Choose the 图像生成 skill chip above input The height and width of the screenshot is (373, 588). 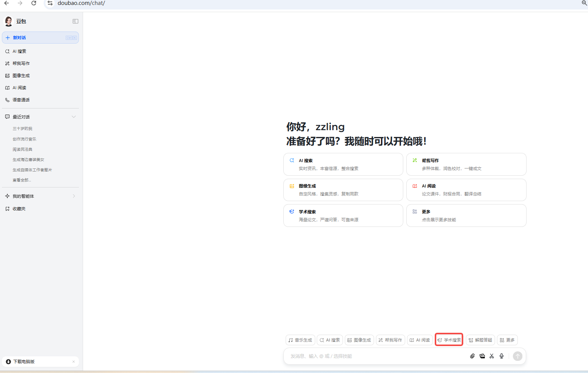coord(359,340)
